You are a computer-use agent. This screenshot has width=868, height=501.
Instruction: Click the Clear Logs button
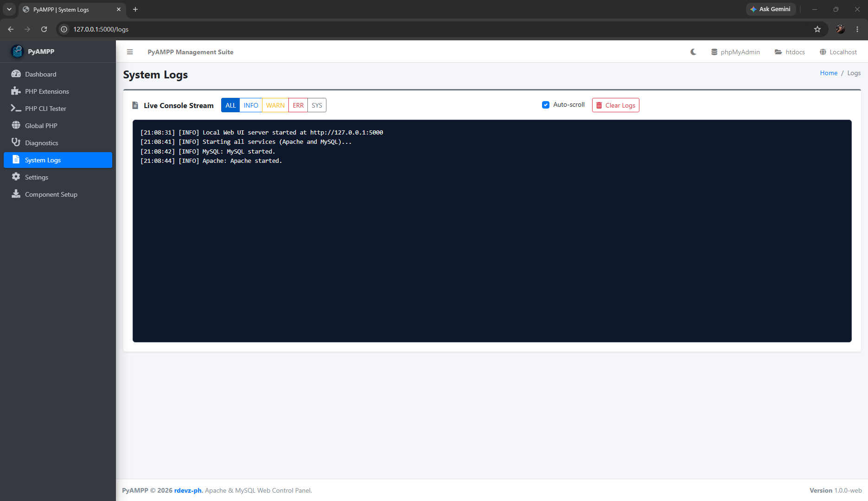click(615, 105)
